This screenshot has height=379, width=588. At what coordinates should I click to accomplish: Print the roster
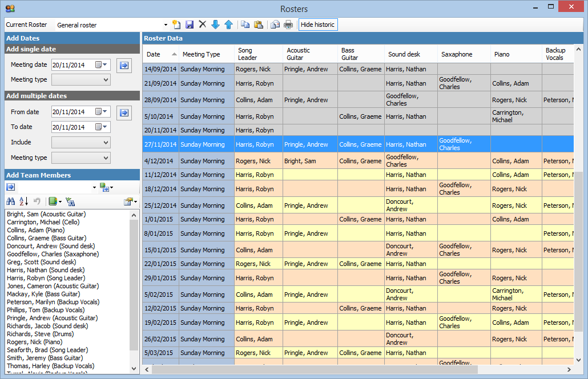(288, 25)
